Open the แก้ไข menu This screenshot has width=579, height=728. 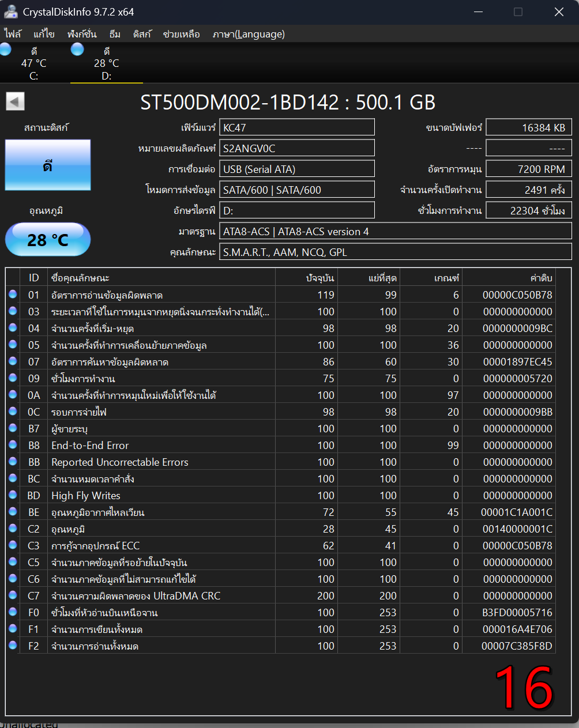pyautogui.click(x=44, y=34)
